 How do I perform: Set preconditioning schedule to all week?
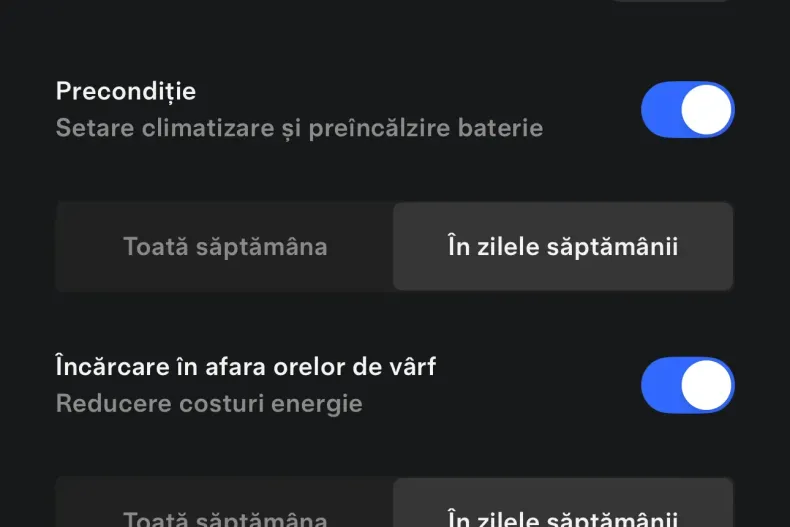(225, 247)
